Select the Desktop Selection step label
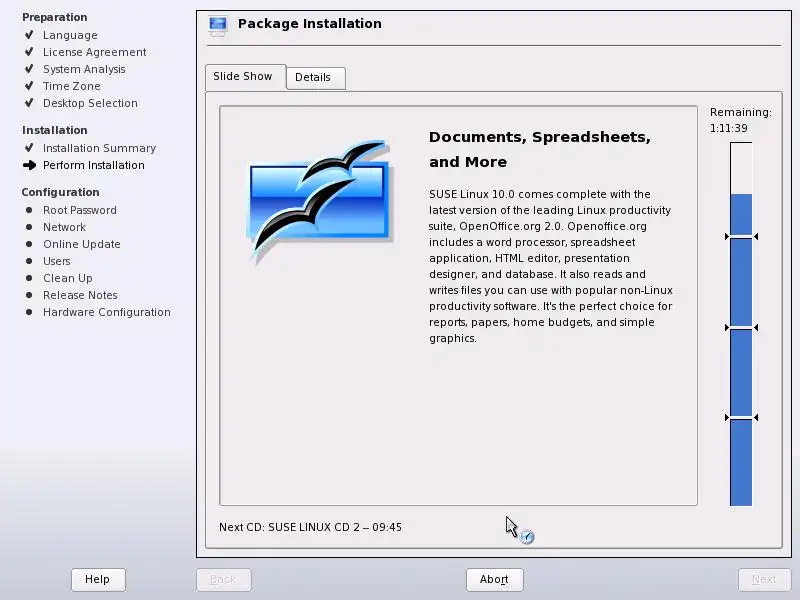 point(90,103)
